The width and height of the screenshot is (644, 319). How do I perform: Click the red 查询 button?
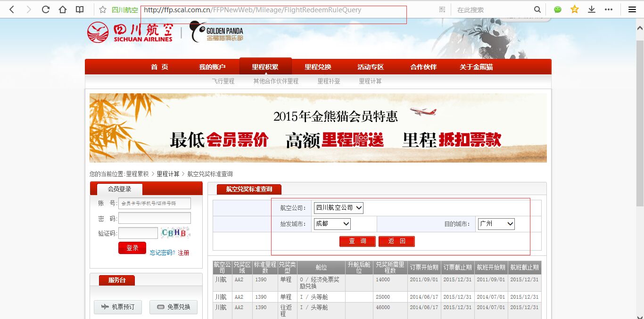[x=357, y=241]
